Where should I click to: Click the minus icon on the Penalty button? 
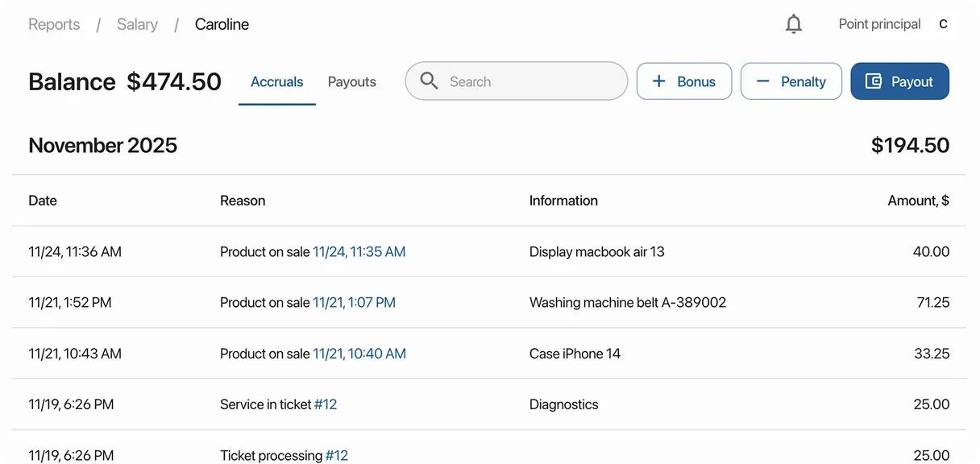[763, 81]
